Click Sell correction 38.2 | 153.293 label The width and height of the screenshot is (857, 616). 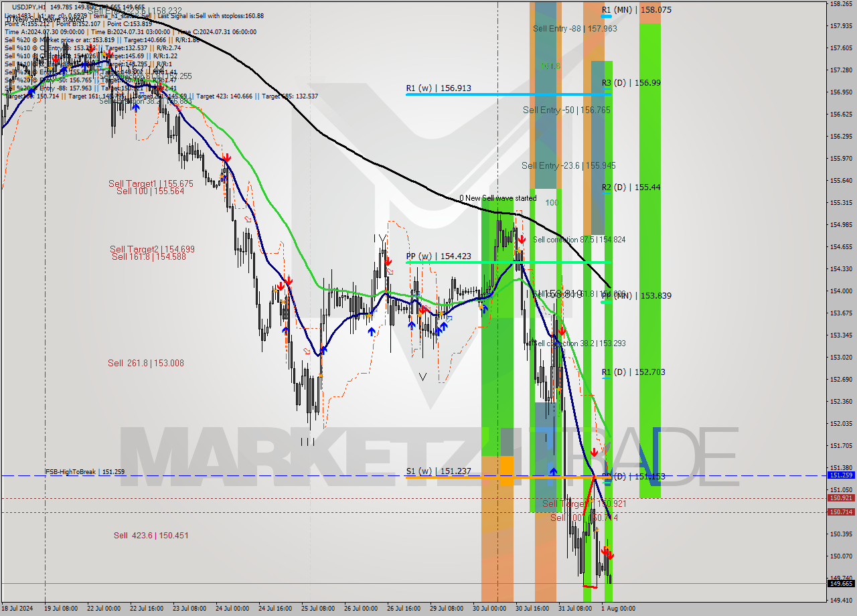579,343
